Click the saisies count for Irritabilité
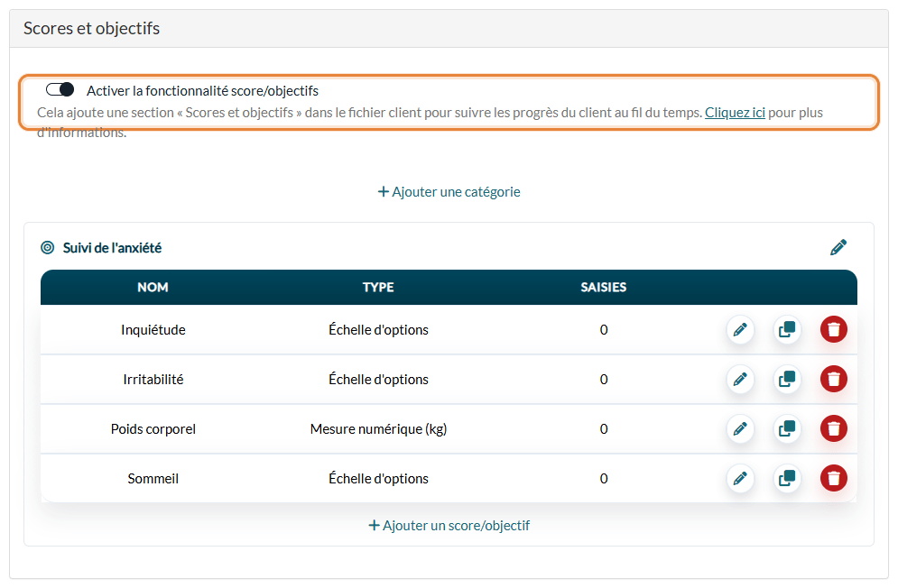 (x=604, y=380)
